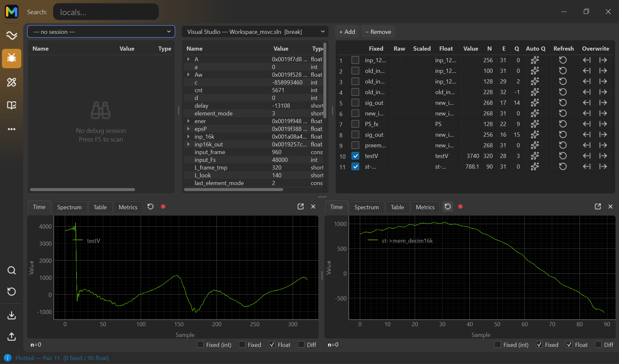Disable Float in left plot
Image resolution: width=619 pixels, height=364 pixels.
tap(272, 345)
